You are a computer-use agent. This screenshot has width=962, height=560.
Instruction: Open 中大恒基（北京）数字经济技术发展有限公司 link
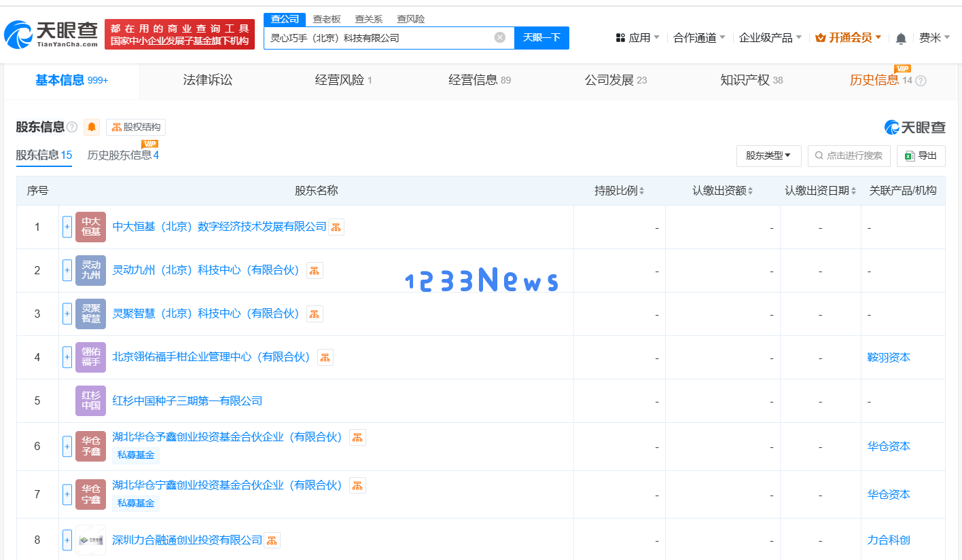(x=219, y=227)
